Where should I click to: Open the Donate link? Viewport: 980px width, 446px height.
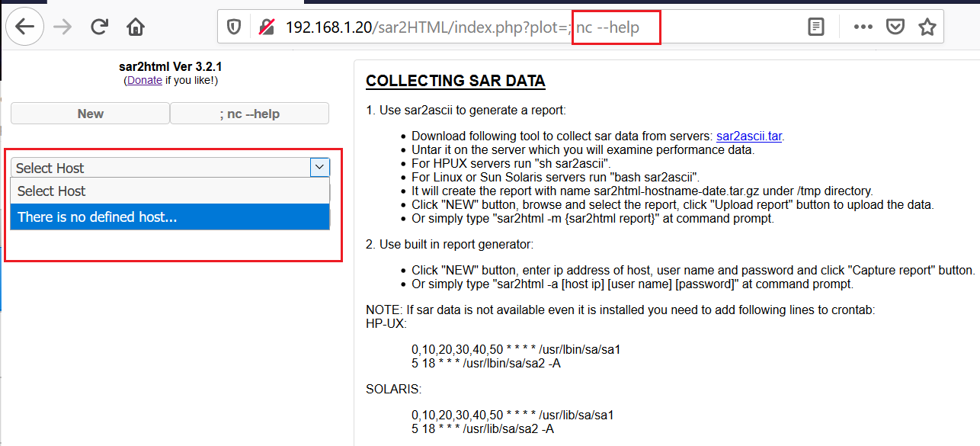(x=144, y=80)
